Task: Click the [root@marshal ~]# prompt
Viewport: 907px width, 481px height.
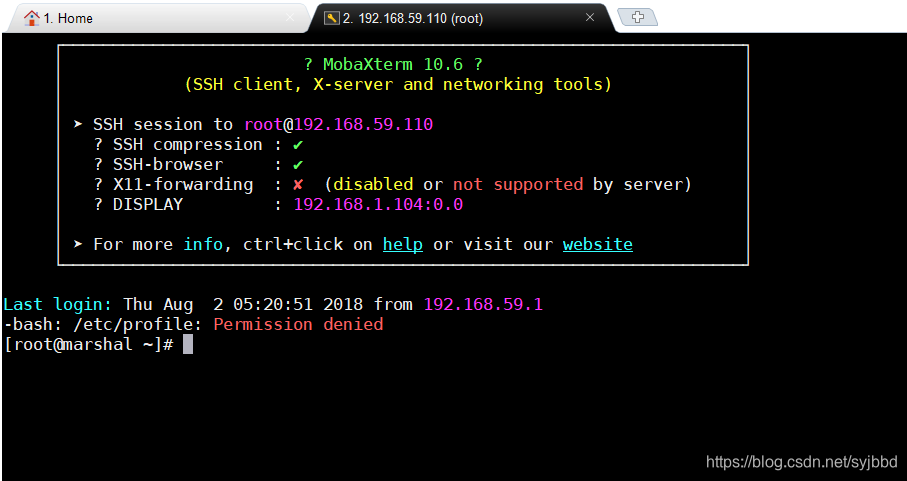Action: click(89, 345)
